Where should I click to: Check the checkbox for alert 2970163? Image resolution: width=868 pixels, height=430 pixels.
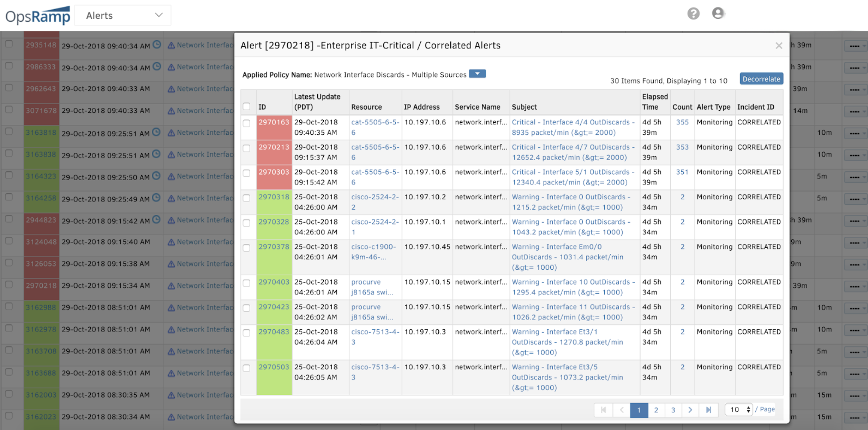pos(246,122)
